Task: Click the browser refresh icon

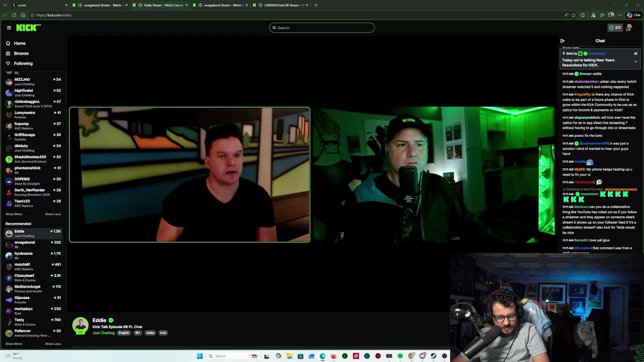Action: 14,15
